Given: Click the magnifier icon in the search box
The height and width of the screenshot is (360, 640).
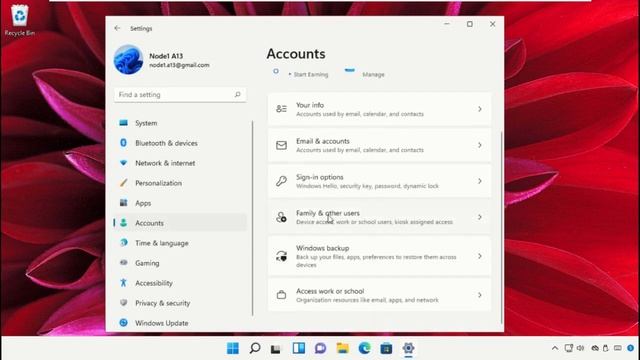Looking at the screenshot, I should (238, 95).
